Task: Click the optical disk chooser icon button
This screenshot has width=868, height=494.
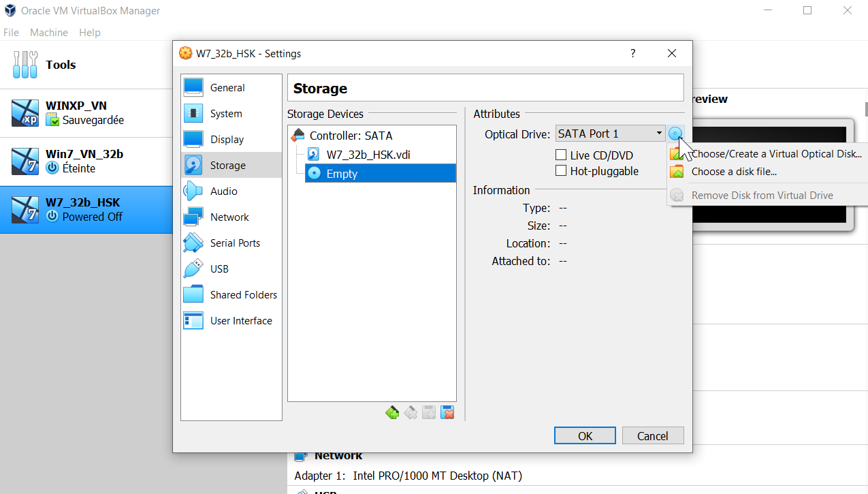Action: [675, 134]
